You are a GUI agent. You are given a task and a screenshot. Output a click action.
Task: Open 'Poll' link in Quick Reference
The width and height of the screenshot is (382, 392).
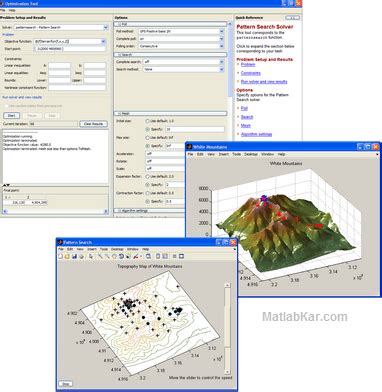point(244,108)
